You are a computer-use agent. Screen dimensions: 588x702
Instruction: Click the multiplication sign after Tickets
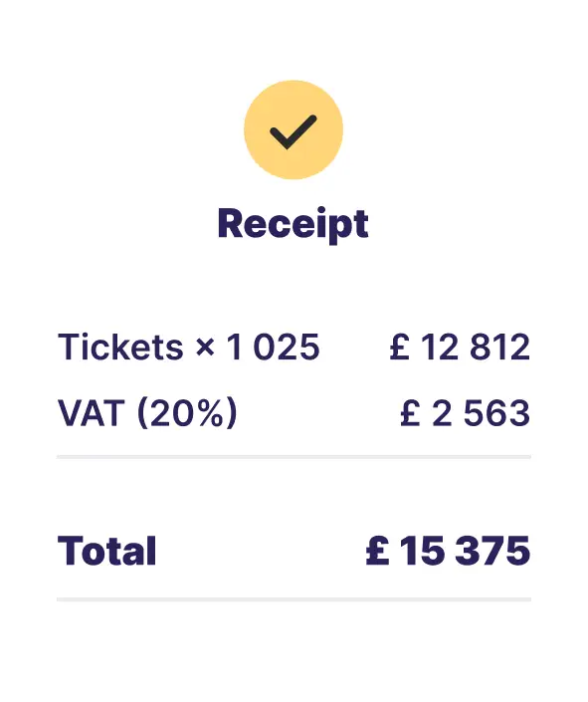pyautogui.click(x=205, y=348)
